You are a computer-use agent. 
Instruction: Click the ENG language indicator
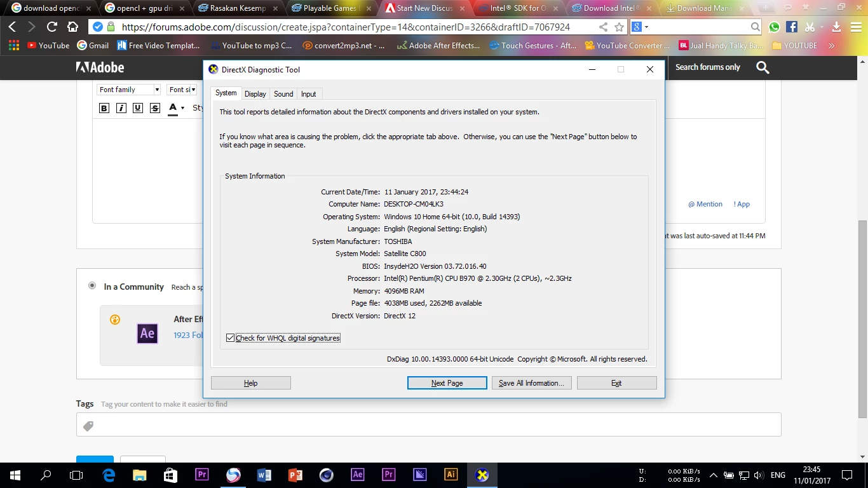point(778,475)
